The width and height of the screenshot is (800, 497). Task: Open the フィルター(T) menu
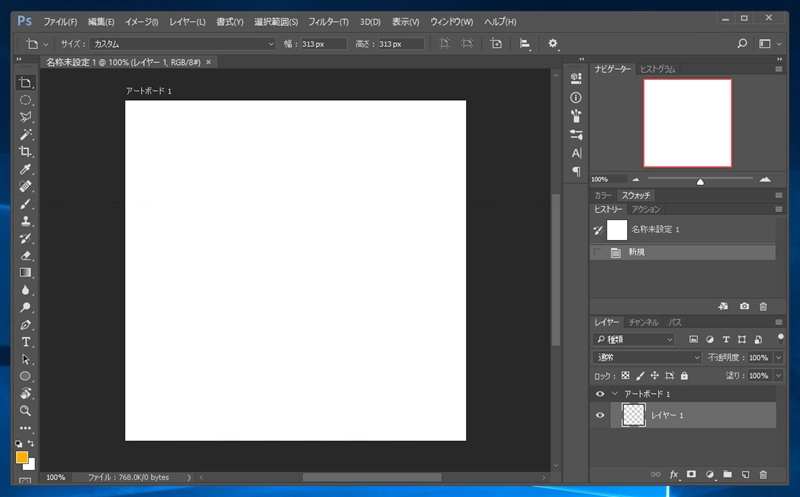pos(329,21)
